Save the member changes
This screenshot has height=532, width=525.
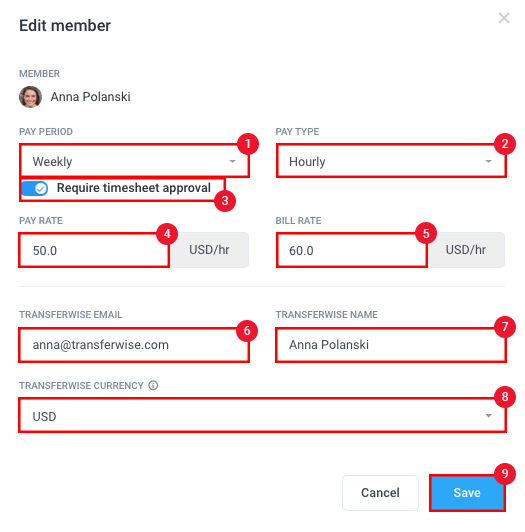[x=467, y=493]
